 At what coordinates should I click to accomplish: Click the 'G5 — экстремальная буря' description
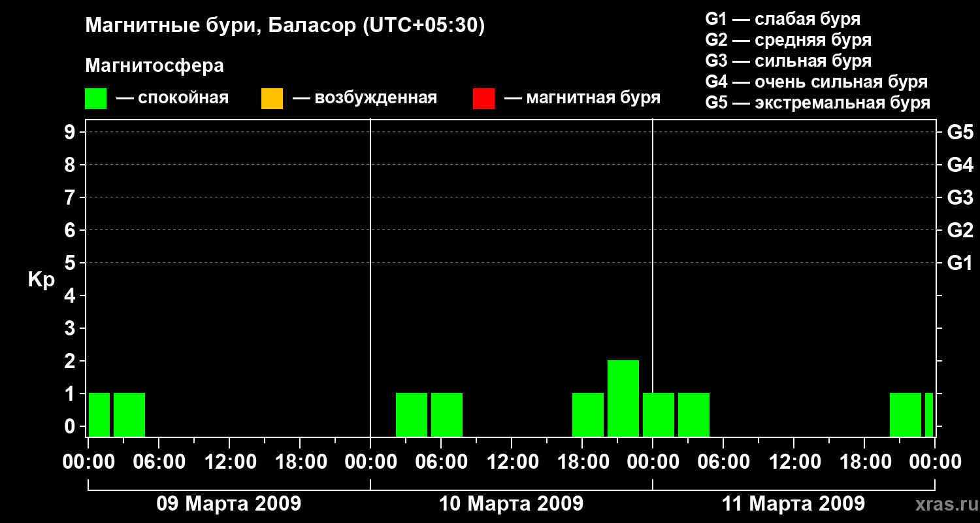click(x=818, y=103)
